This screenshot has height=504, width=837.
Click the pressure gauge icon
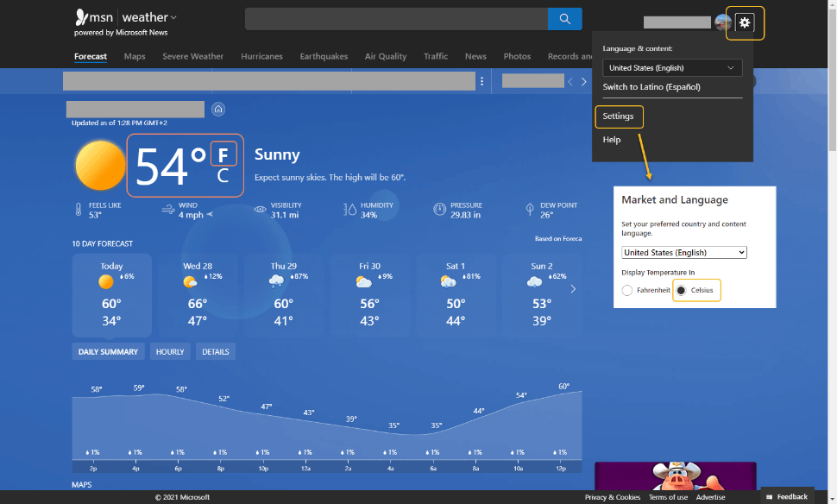click(439, 210)
